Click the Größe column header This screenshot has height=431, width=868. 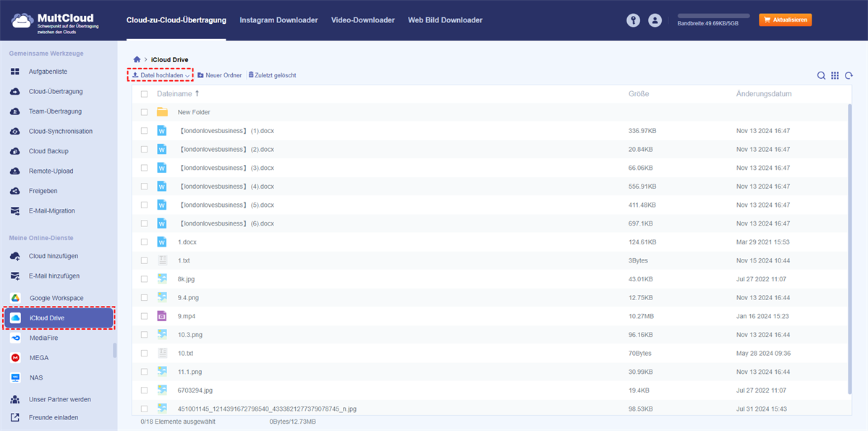click(x=639, y=94)
